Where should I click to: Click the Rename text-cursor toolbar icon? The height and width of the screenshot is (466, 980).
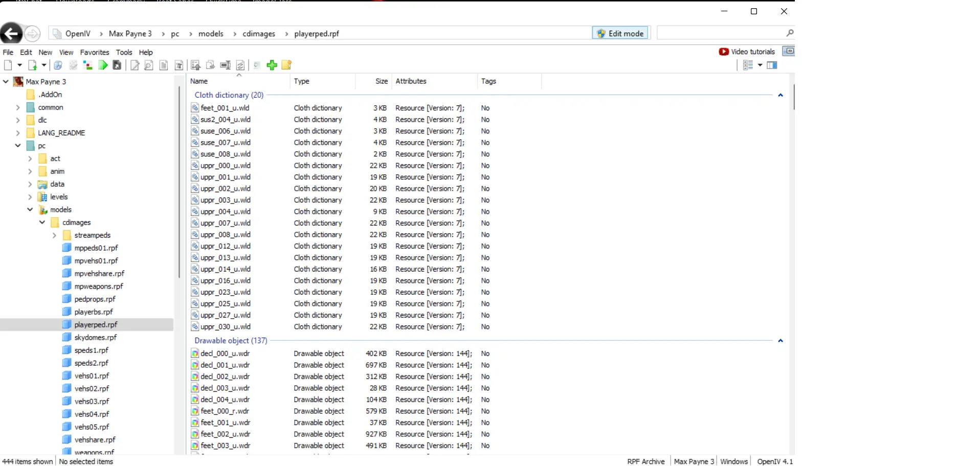pos(225,65)
